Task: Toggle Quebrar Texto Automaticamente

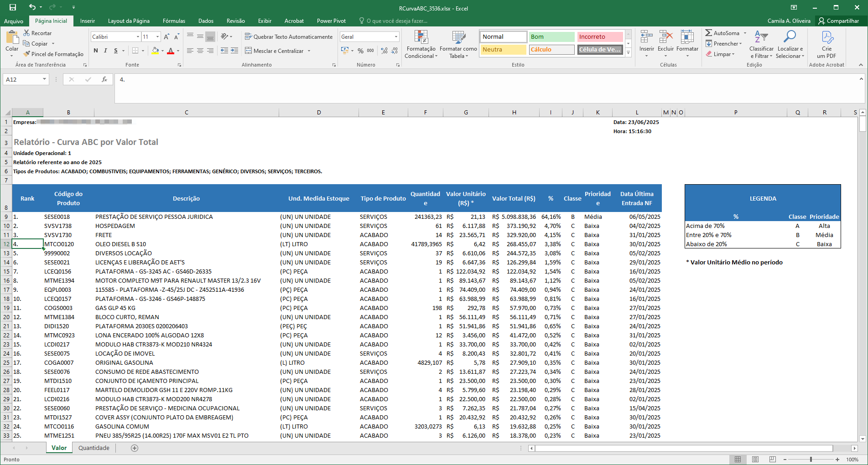Action: [x=289, y=36]
